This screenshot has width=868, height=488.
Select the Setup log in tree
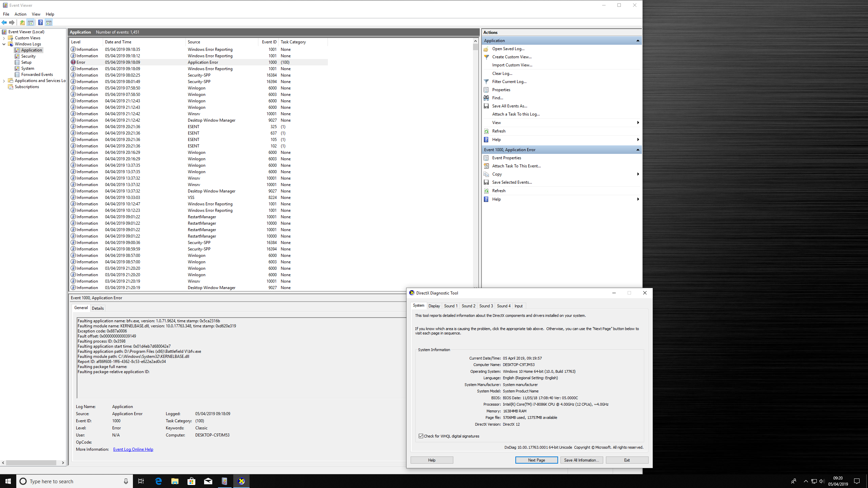(x=26, y=62)
